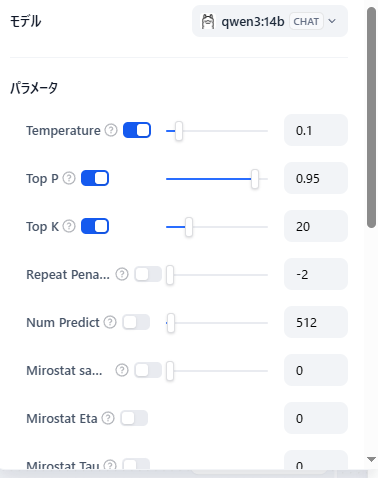Click the scrollbar down arrow
Image resolution: width=378 pixels, height=478 pixels.
(372, 459)
